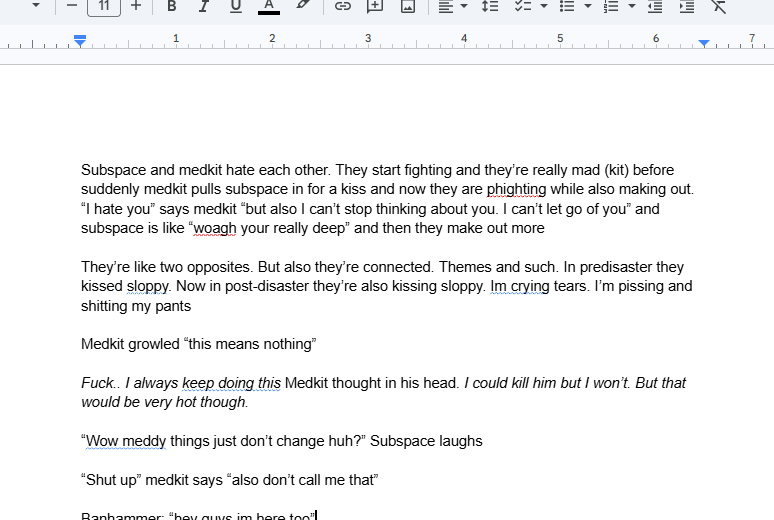
Task: Add a comment using the toolbar icon
Action: coord(375,6)
